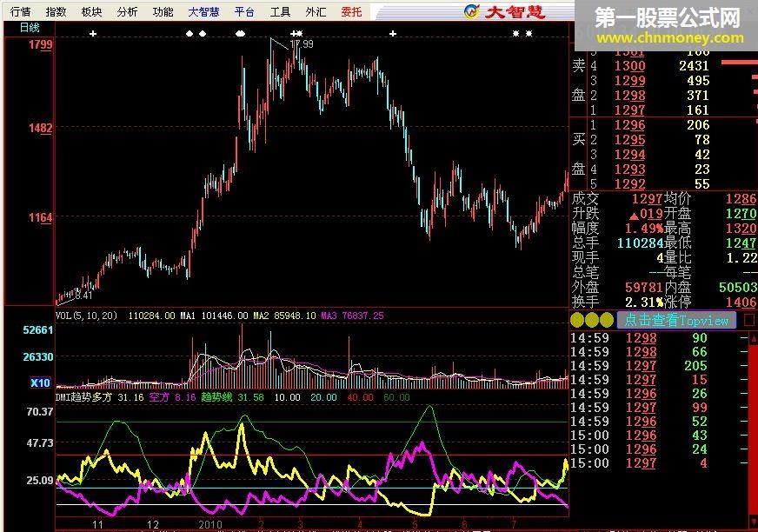Click the last 15:00 tick row, volume 4
This screenshot has height=532, width=758.
coord(659,463)
